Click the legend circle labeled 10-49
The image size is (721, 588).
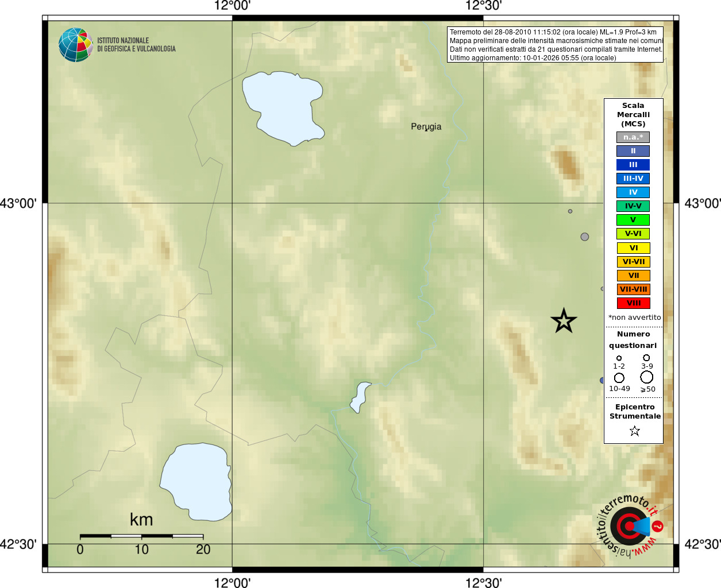(619, 378)
